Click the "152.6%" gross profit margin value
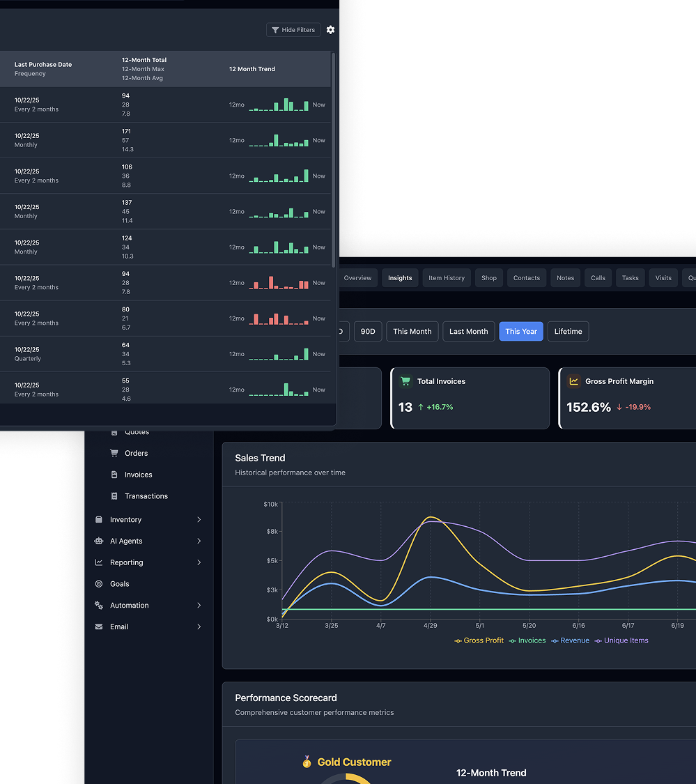Viewport: 696px width, 784px height. point(589,407)
